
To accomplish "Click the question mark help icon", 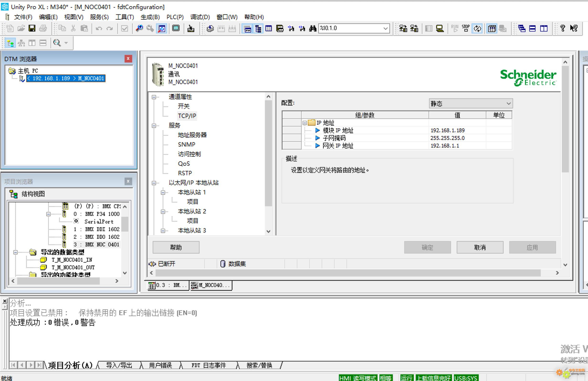I will tap(562, 28).
